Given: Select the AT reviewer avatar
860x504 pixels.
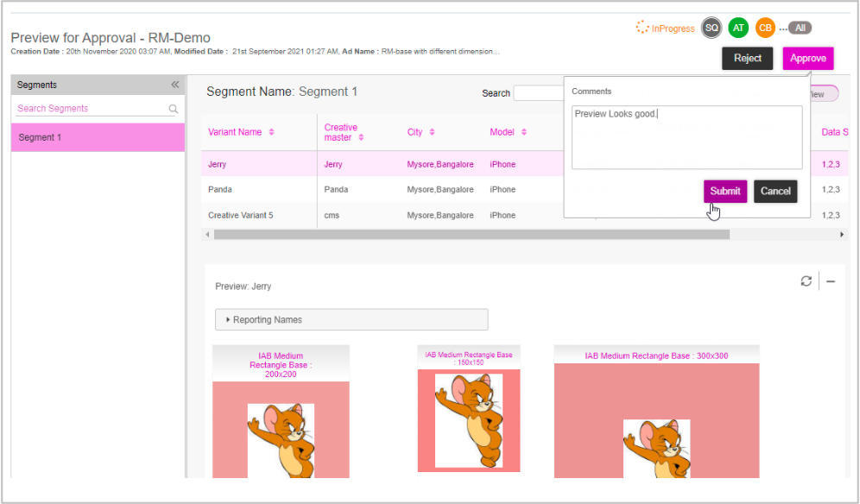Looking at the screenshot, I should [738, 28].
